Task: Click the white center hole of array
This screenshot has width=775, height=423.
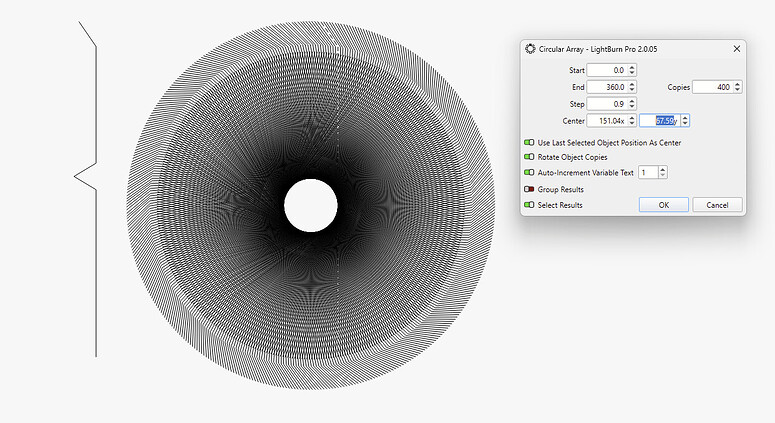Action: point(311,206)
